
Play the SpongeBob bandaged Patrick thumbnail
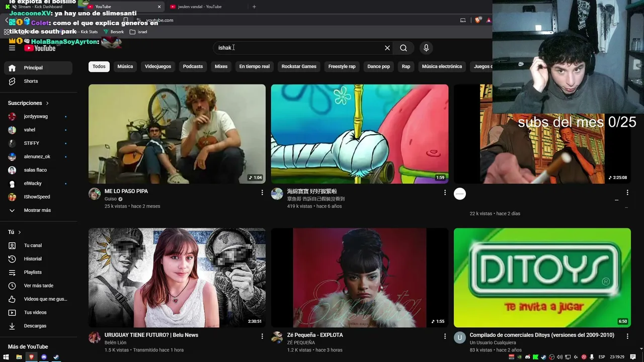tap(360, 134)
